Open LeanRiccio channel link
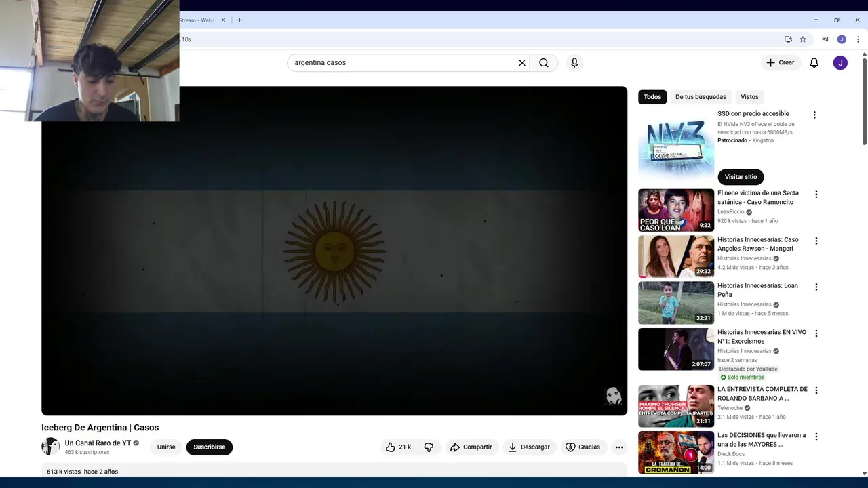Viewport: 868px width, 488px height. [x=731, y=212]
